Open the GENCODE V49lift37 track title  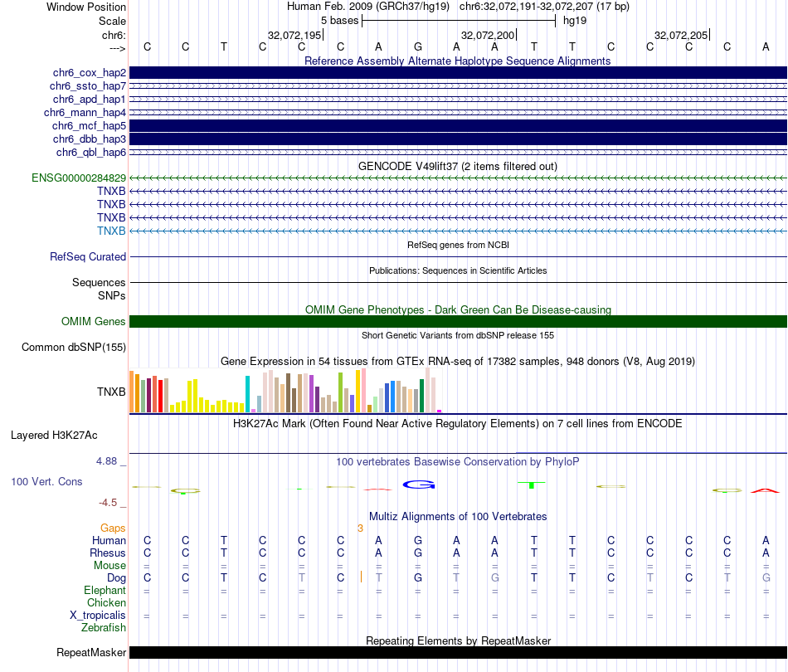(x=457, y=166)
